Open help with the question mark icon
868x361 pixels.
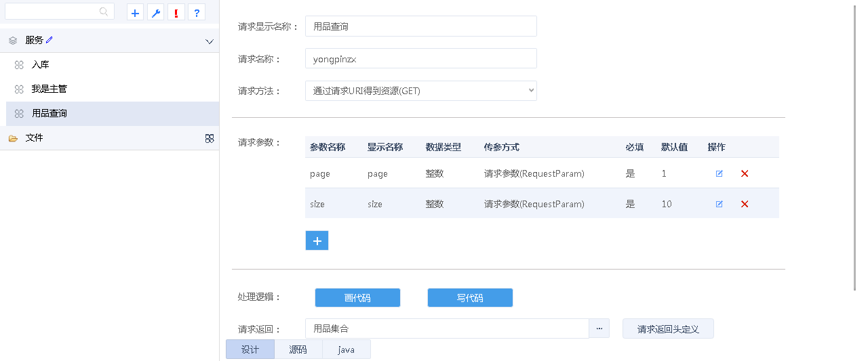pos(197,13)
